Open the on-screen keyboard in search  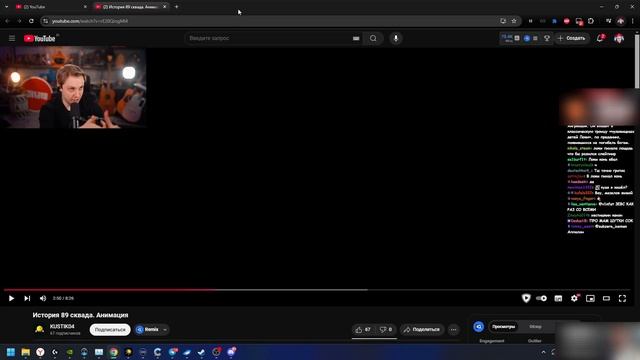[x=356, y=38]
